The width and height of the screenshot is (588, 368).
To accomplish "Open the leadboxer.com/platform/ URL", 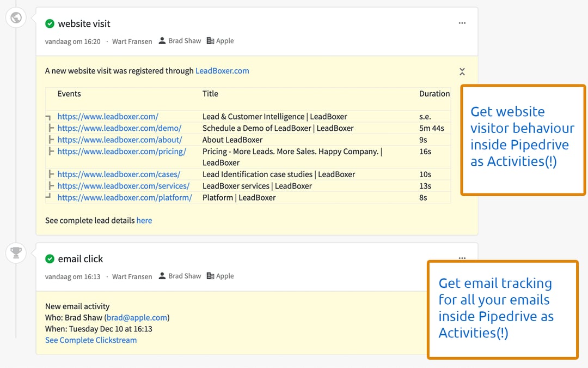I will (125, 197).
